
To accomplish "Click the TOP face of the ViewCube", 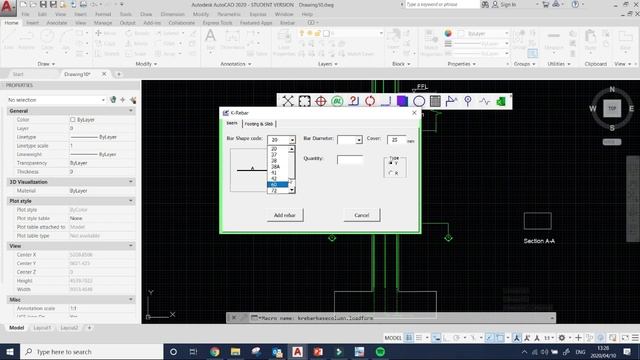I will click(612, 108).
